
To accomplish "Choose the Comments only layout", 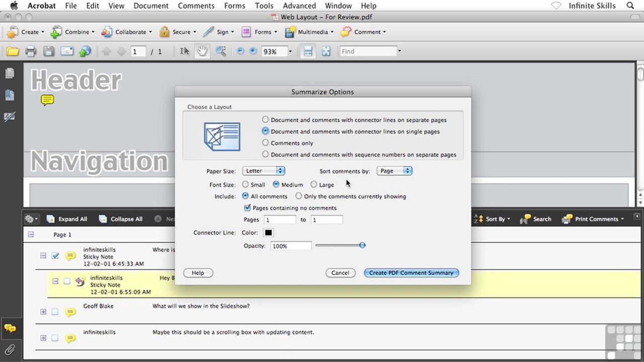I will click(x=265, y=143).
